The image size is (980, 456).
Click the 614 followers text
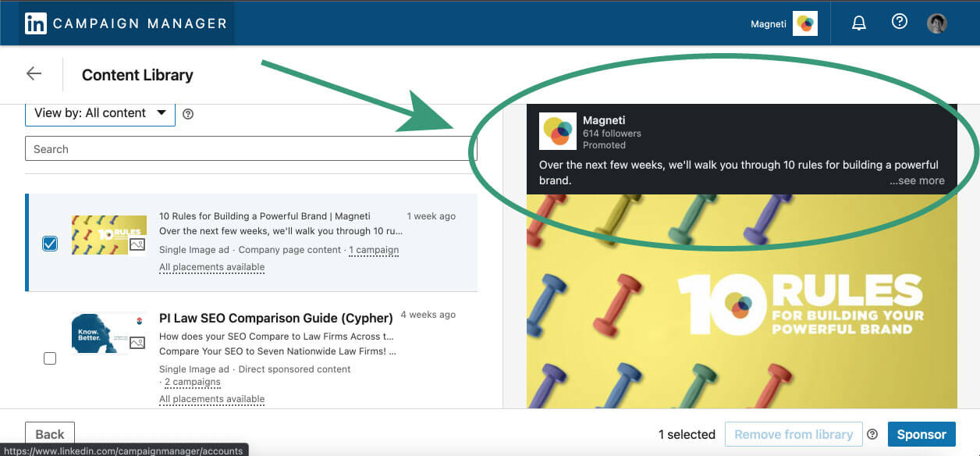pos(612,134)
